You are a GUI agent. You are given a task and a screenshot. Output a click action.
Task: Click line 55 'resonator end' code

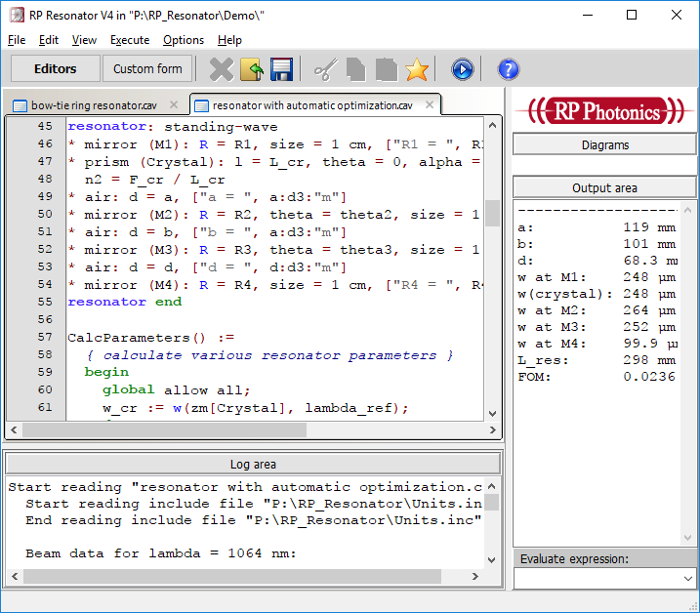125,303
